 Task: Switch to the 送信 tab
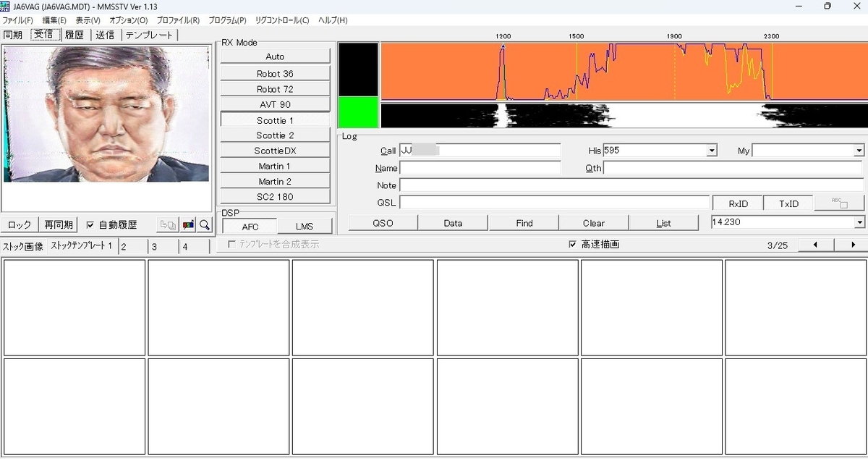[106, 35]
